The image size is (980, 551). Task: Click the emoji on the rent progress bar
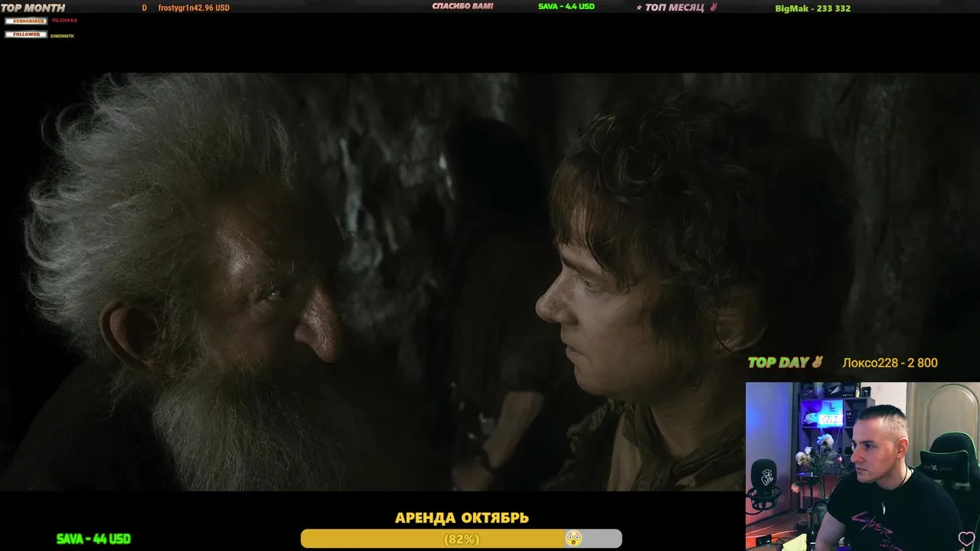573,539
